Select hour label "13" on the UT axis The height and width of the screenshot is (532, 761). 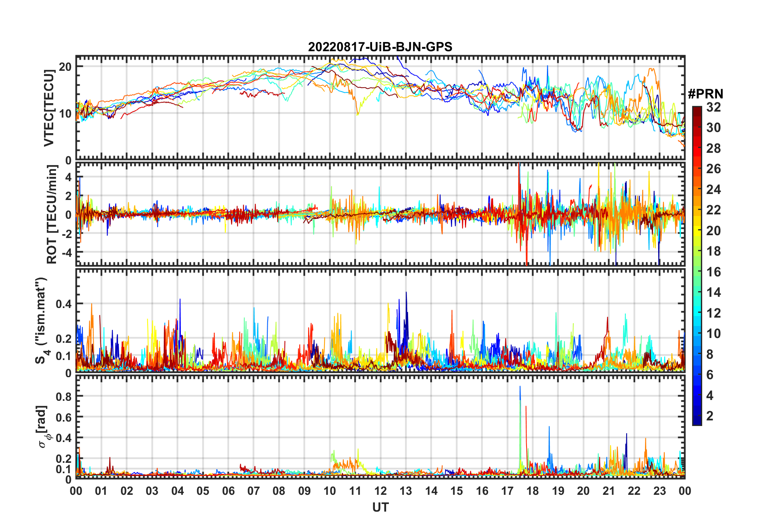(x=406, y=491)
